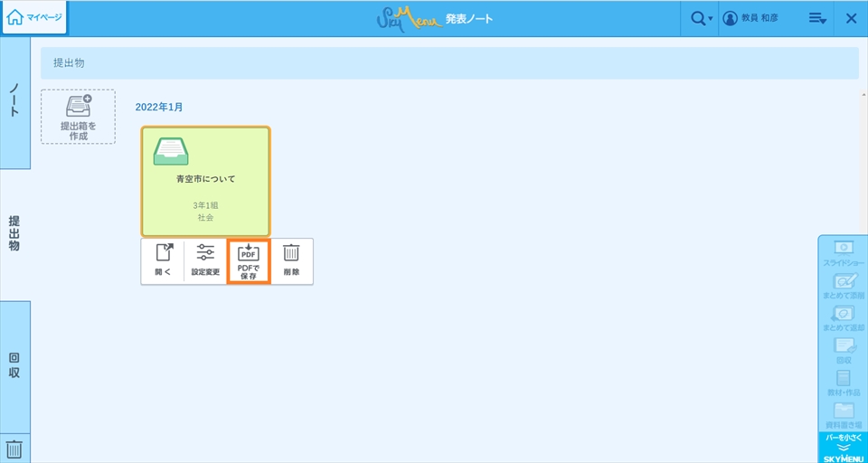
Task: Open the 教材・作品 materials panel
Action: (x=843, y=383)
